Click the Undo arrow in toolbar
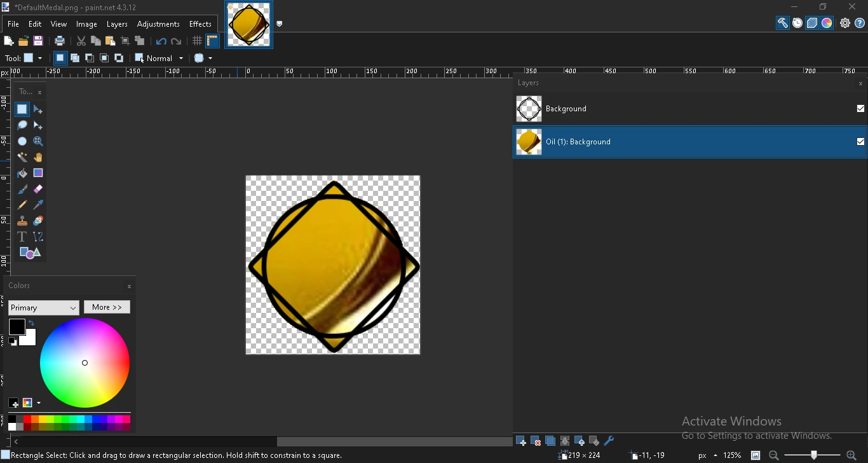The height and width of the screenshot is (463, 868). (161, 42)
